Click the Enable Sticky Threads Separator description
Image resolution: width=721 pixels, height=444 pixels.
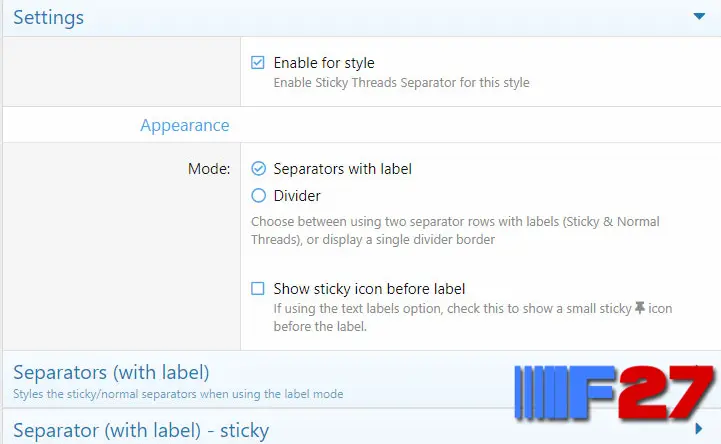401,83
